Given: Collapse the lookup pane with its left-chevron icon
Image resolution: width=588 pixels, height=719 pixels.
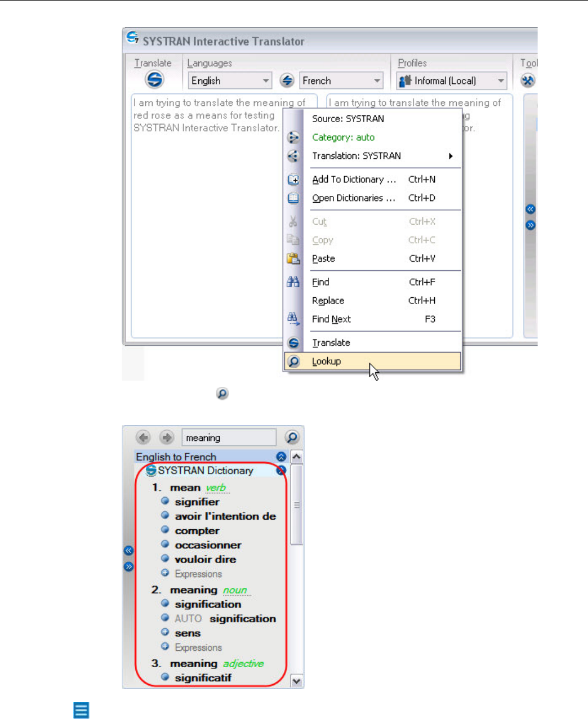Looking at the screenshot, I should (x=128, y=551).
